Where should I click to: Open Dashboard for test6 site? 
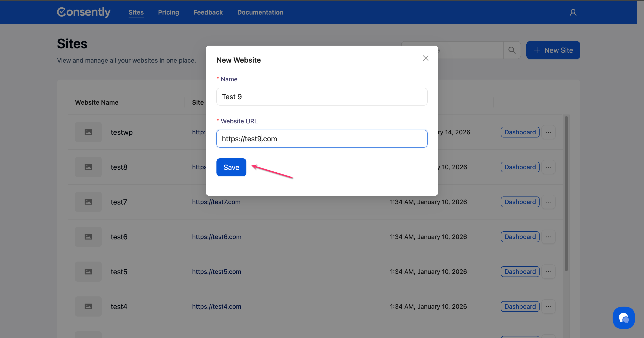pos(520,237)
